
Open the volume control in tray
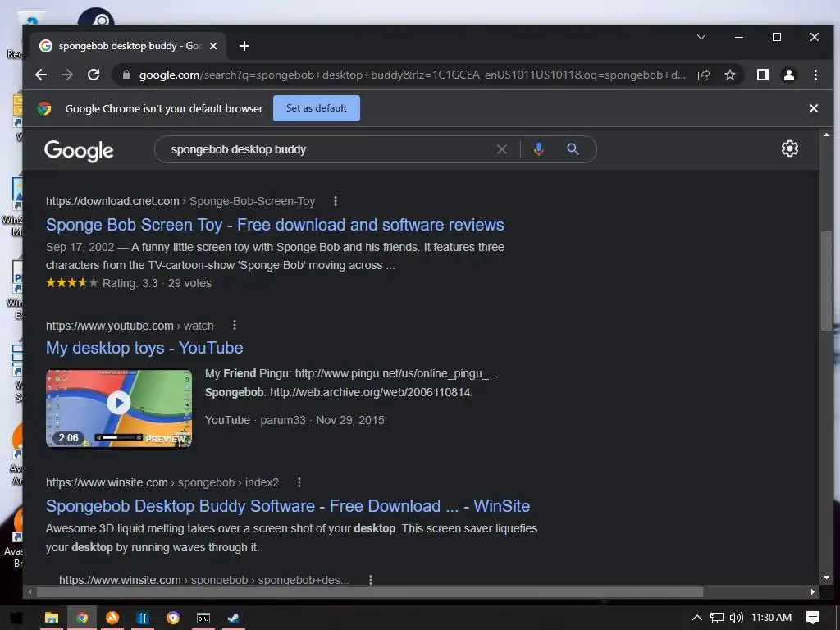[737, 618]
